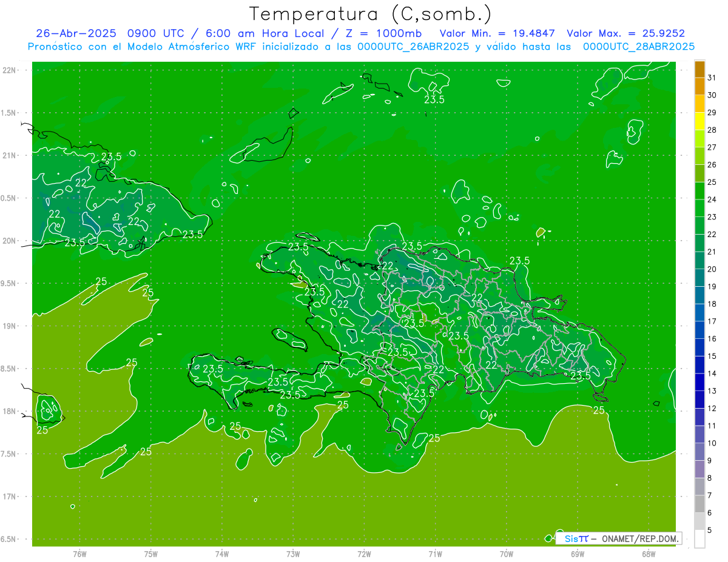Select the valid-until time '0000UTC_28ABR2025'

click(x=639, y=47)
